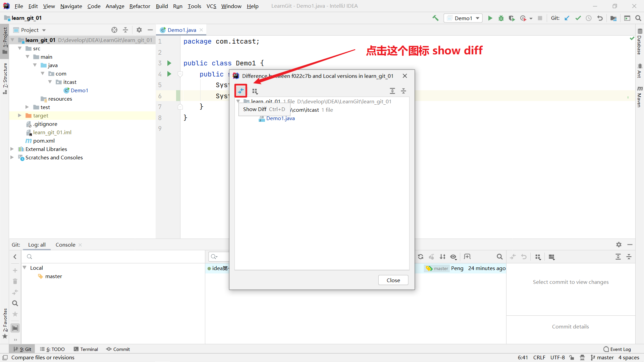Open the Commit tool window

tap(118, 349)
